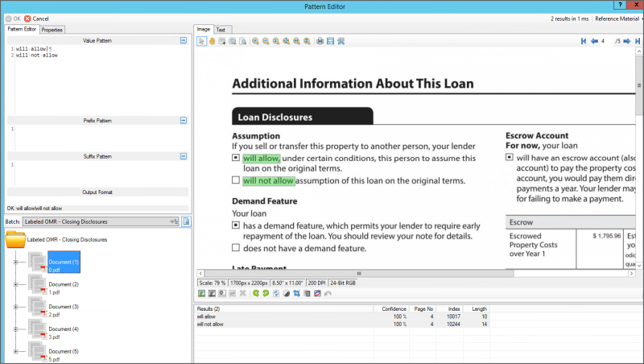Click the blue double-arrow refresh page icon
644x364 pixels.
tap(276, 293)
